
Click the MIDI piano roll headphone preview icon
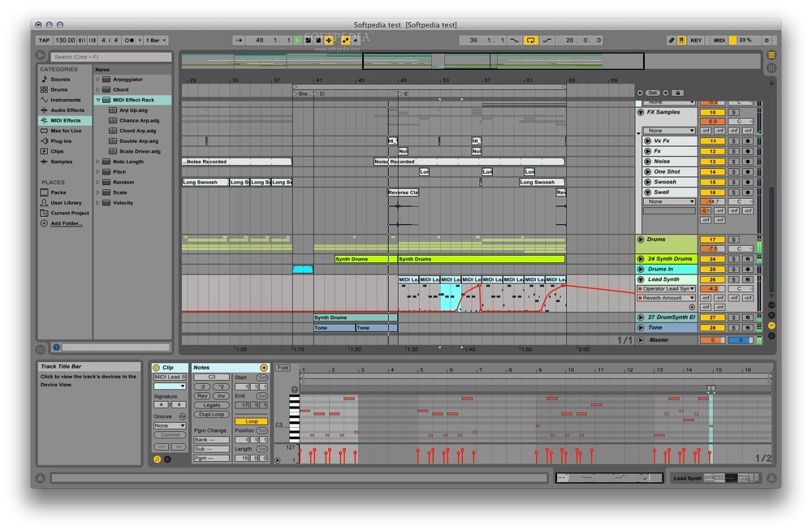click(294, 390)
